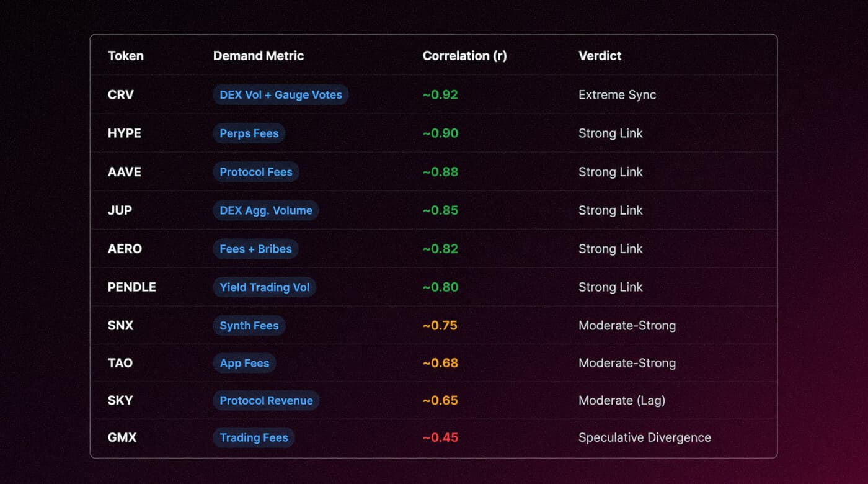Click the Strong Link verdict in AERO row

tap(611, 249)
